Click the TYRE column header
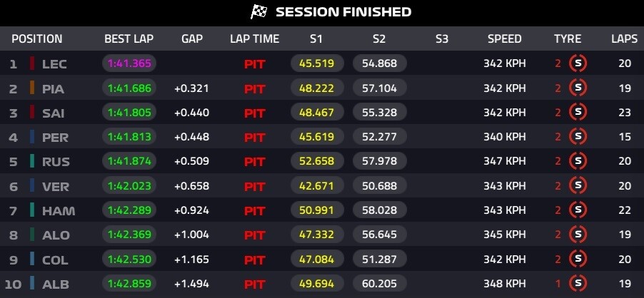This screenshot has width=644, height=298. click(x=568, y=39)
